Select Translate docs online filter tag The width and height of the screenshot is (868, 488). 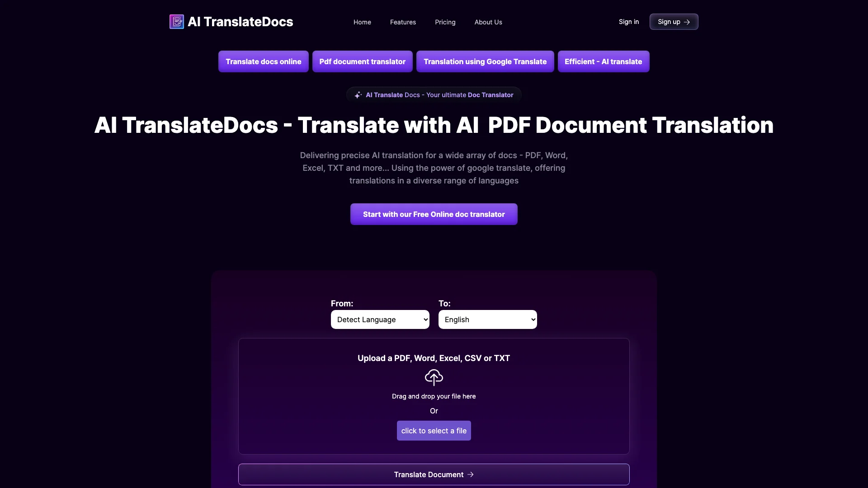coord(263,61)
